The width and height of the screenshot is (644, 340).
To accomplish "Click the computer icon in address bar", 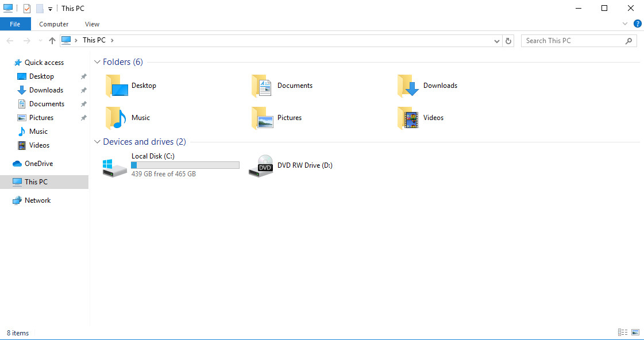I will (65, 40).
